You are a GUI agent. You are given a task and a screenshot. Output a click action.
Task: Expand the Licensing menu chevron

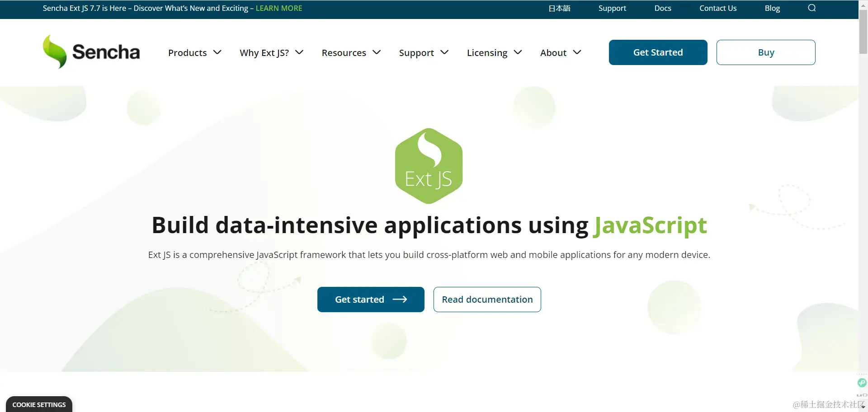pos(518,52)
